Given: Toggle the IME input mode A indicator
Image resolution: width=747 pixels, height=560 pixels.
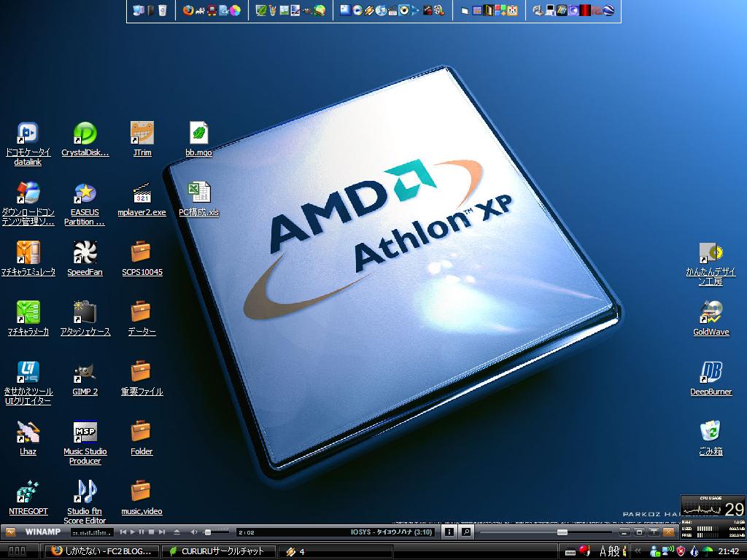Looking at the screenshot, I should [603, 551].
